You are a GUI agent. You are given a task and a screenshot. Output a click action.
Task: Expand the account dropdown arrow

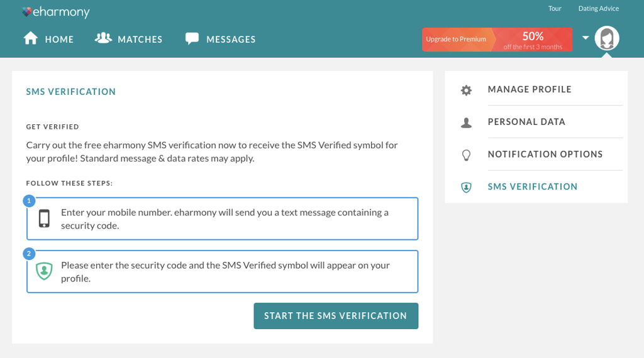click(586, 38)
